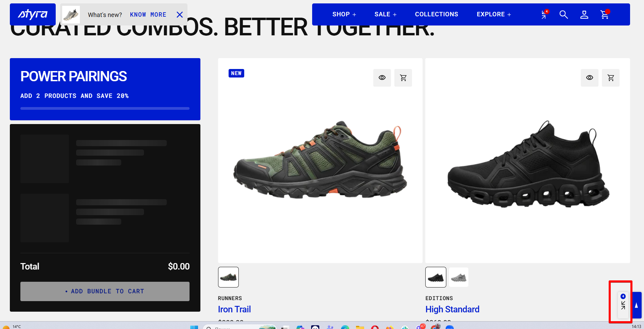Expand the SHOP menu
Viewport: 644px width, 329px height.
[x=344, y=14]
